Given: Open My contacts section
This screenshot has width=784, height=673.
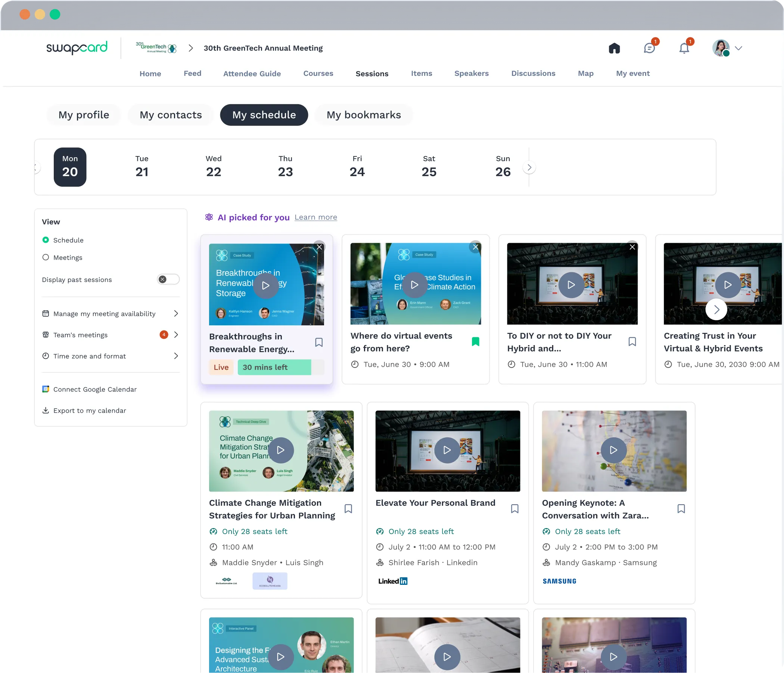Looking at the screenshot, I should point(171,115).
